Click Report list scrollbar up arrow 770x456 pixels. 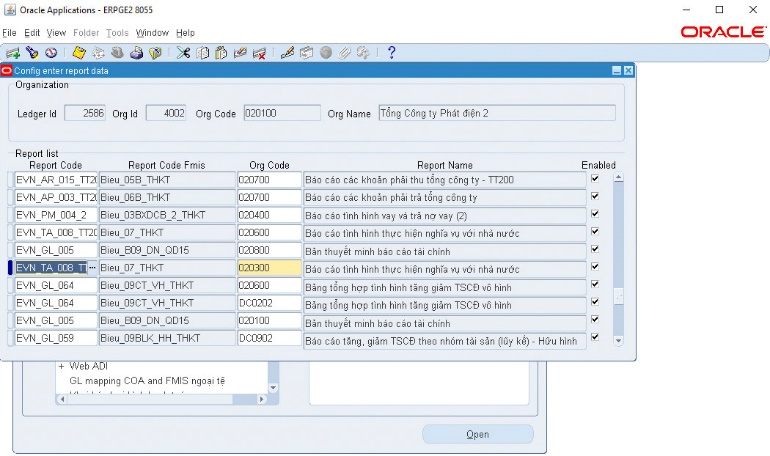point(618,178)
